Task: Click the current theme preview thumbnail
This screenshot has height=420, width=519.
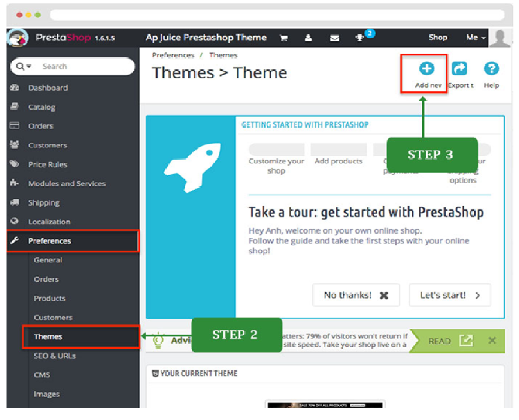Action: [x=325, y=405]
